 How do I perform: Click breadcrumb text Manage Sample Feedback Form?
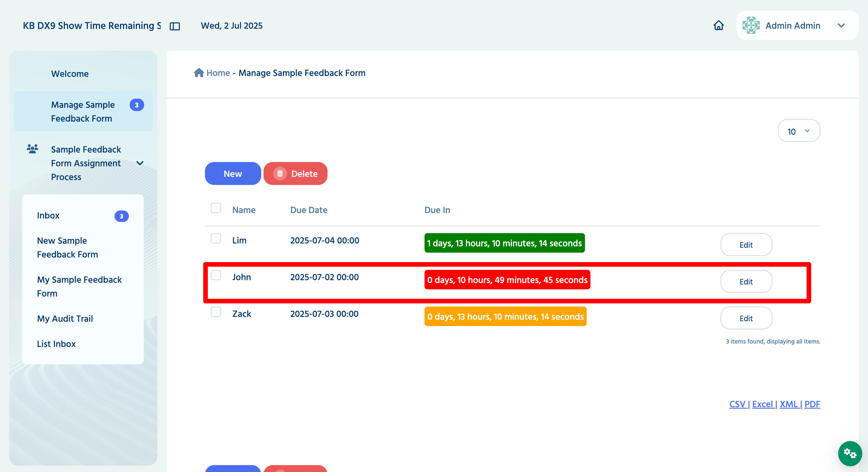(x=302, y=73)
